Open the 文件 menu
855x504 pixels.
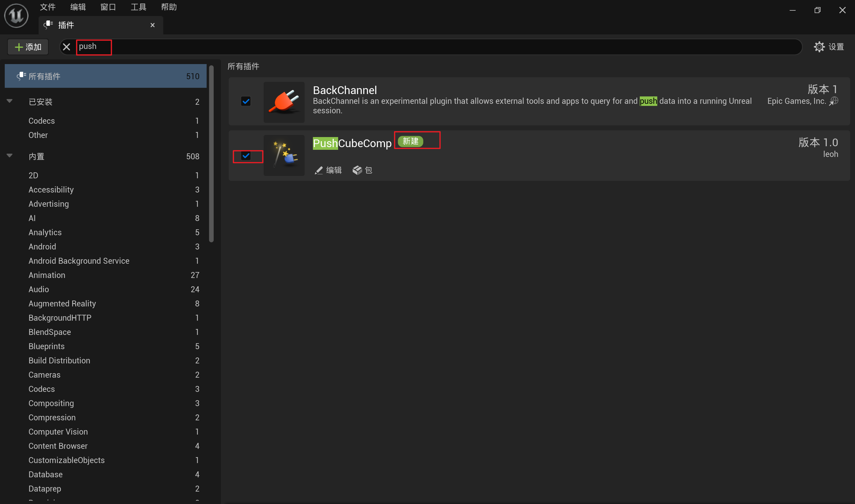click(x=47, y=7)
